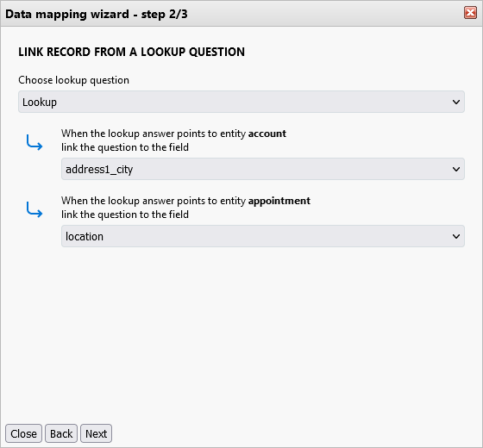The image size is (483, 448).
Task: Click the Choose lookup question label
Action: pos(73,80)
